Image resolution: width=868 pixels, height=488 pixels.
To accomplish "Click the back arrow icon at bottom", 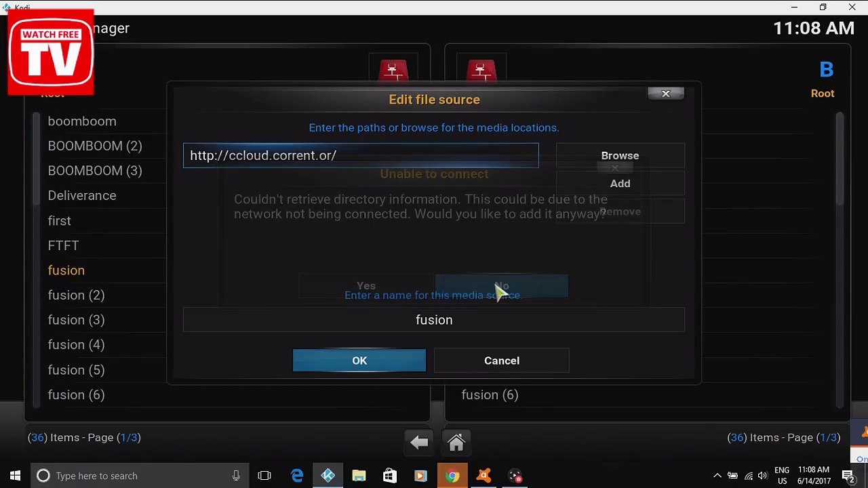I will click(x=419, y=443).
